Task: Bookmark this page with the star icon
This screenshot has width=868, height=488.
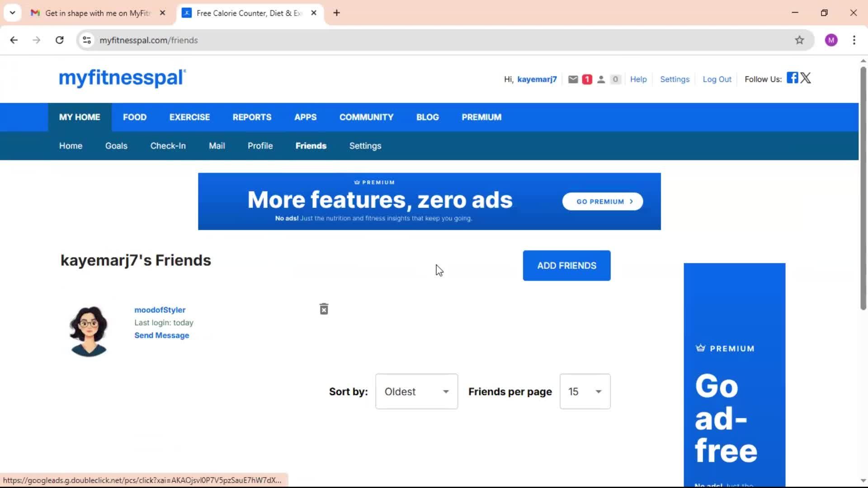Action: click(799, 40)
